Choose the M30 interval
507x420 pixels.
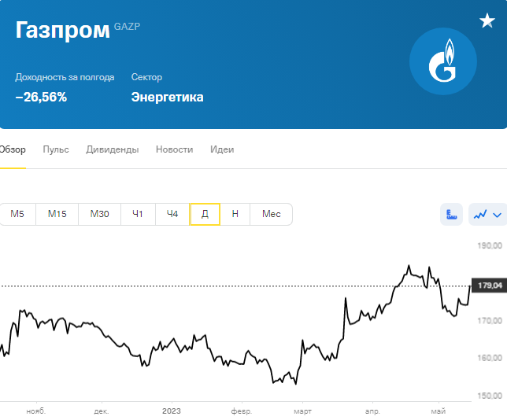tap(99, 214)
